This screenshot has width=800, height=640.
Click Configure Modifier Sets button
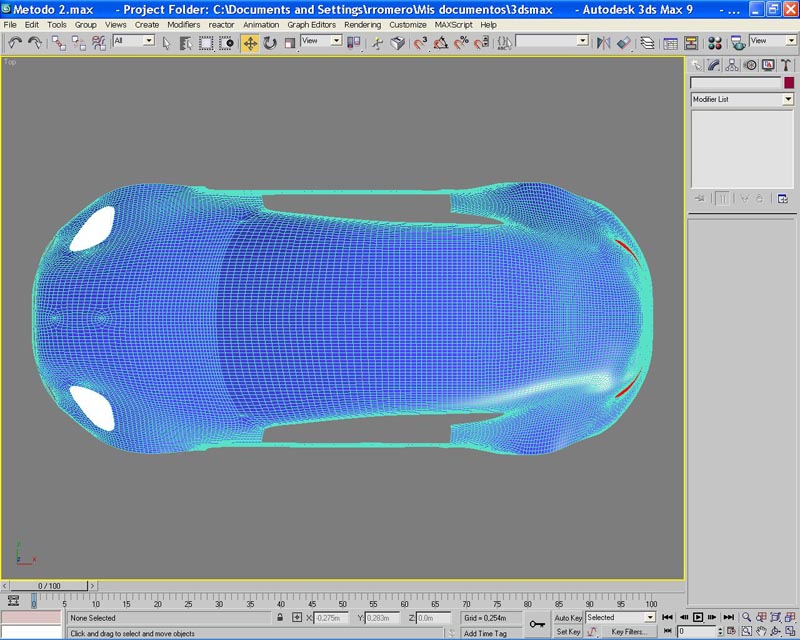pyautogui.click(x=783, y=199)
